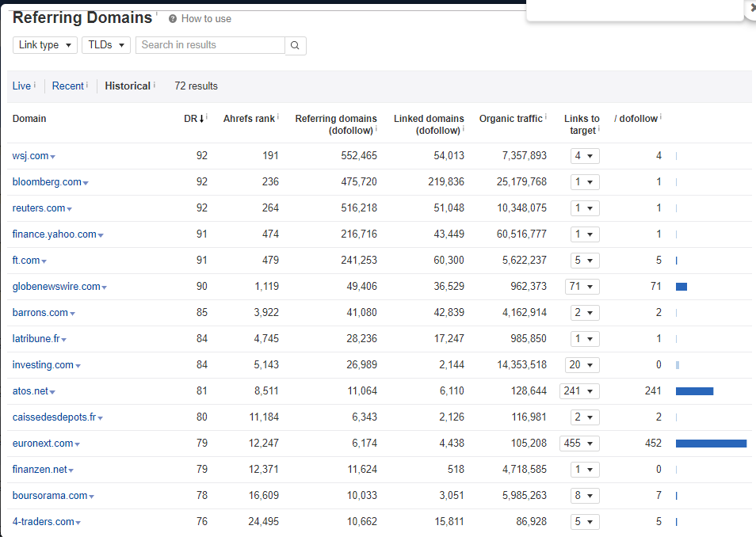
Task: Sort by Organic traffic column header
Action: 510,119
